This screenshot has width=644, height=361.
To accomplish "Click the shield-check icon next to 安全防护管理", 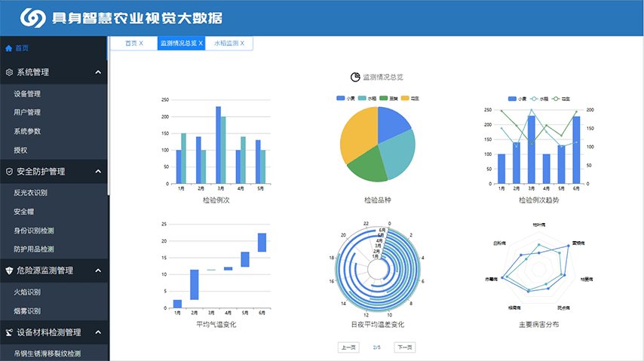I will [9, 172].
